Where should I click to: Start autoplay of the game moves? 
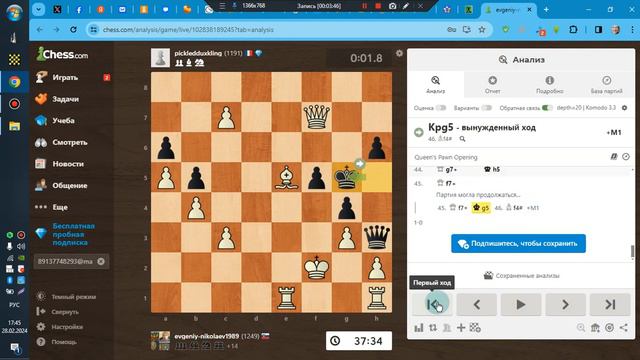[521, 304]
